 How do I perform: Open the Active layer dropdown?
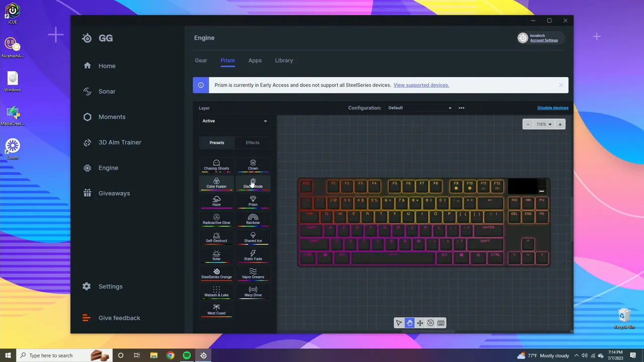[234, 121]
